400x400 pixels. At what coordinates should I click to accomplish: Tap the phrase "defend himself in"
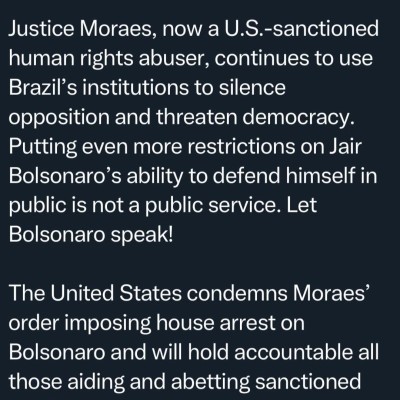tap(295, 175)
